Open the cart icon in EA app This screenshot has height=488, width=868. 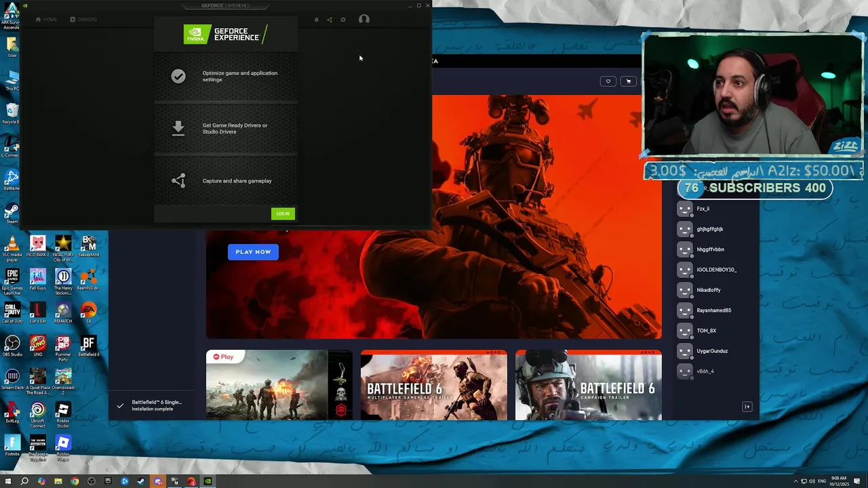[x=629, y=81]
